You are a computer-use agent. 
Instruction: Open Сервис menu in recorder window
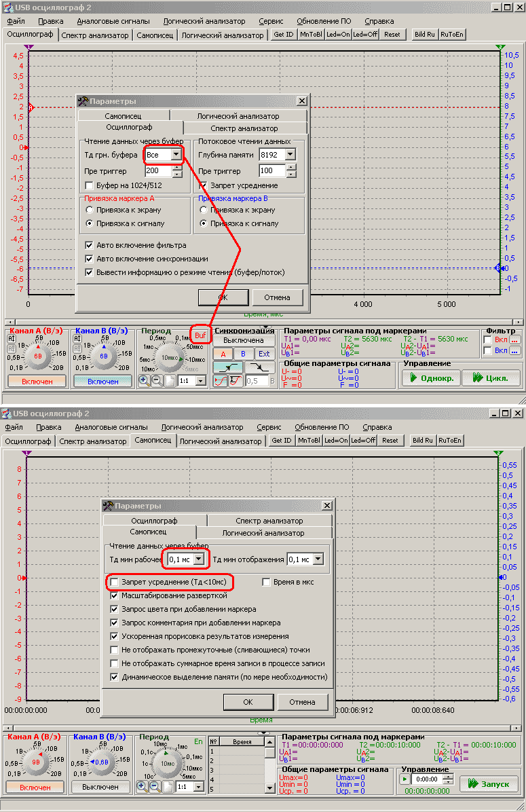[x=269, y=427]
